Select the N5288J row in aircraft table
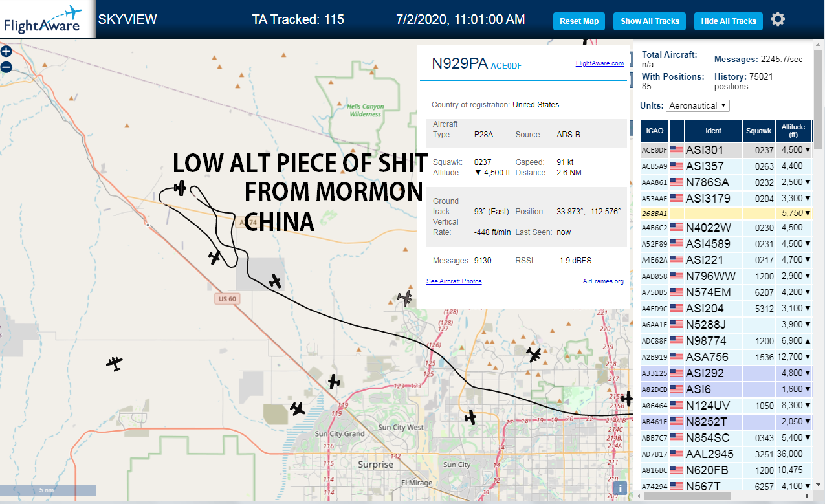 point(726,325)
